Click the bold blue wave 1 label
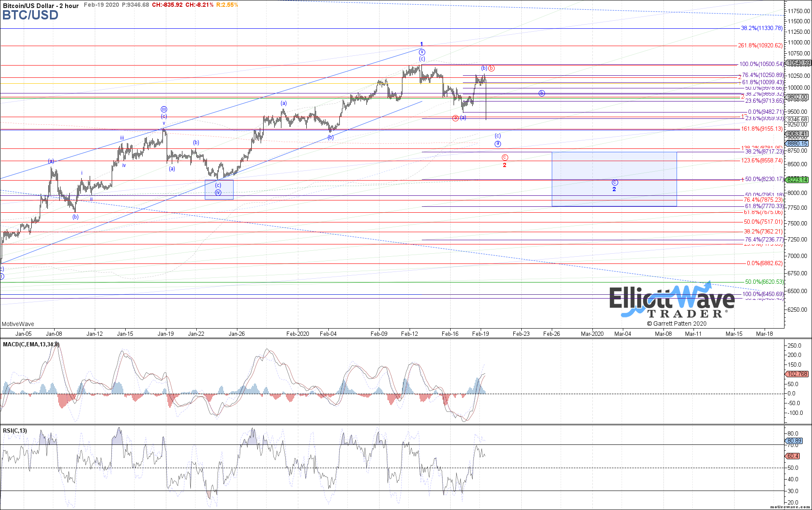 tap(421, 44)
